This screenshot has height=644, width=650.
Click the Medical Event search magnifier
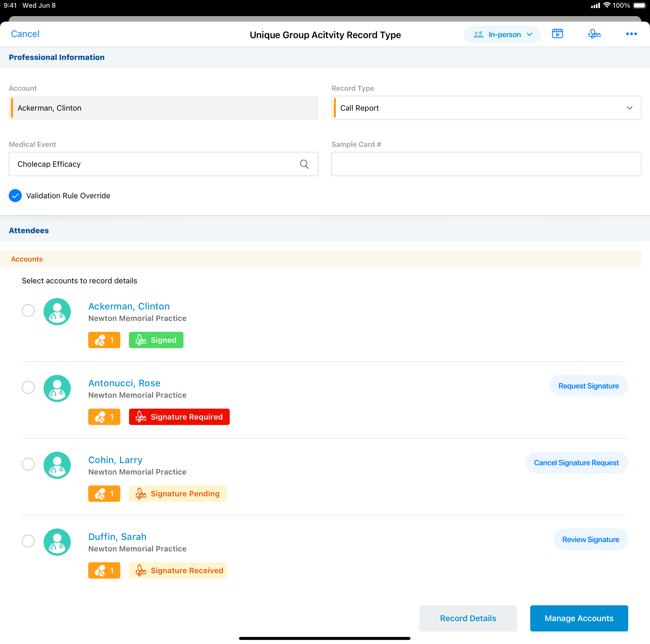pos(304,164)
